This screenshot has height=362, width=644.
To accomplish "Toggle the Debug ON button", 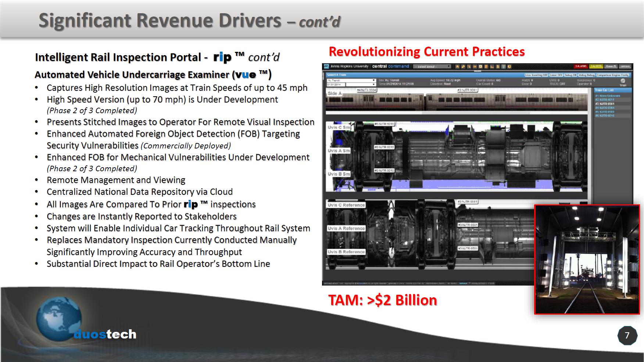I will [x=570, y=75].
